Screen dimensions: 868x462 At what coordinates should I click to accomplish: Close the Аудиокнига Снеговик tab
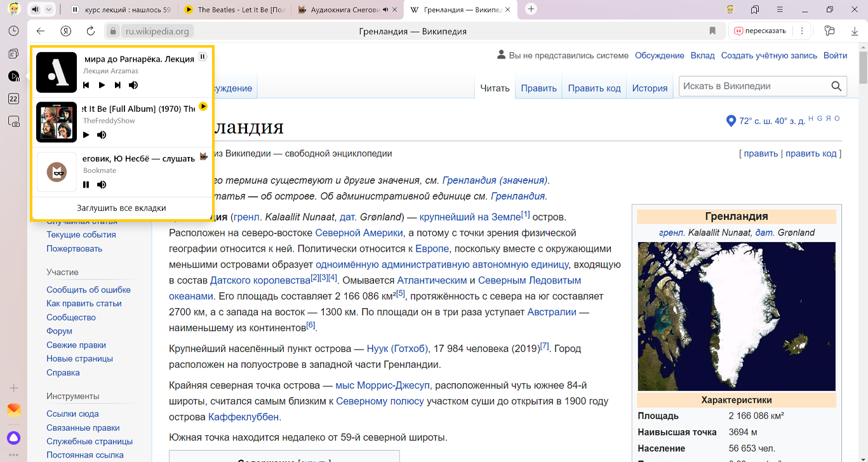[396, 10]
